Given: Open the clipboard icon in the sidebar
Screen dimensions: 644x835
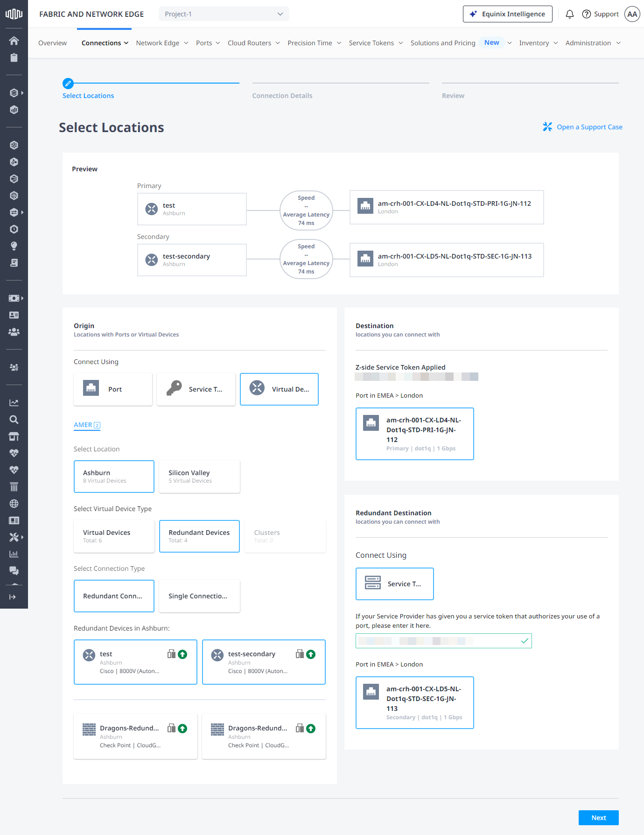Looking at the screenshot, I should (x=14, y=57).
